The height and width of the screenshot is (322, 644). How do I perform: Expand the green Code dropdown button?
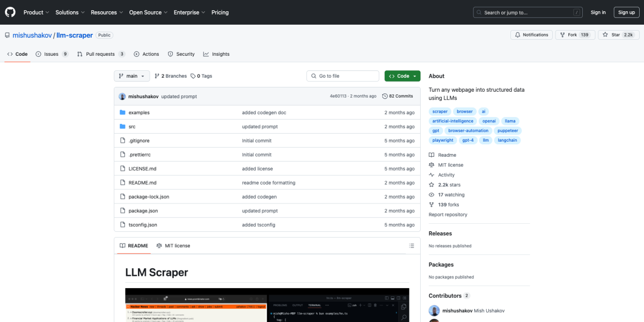402,76
